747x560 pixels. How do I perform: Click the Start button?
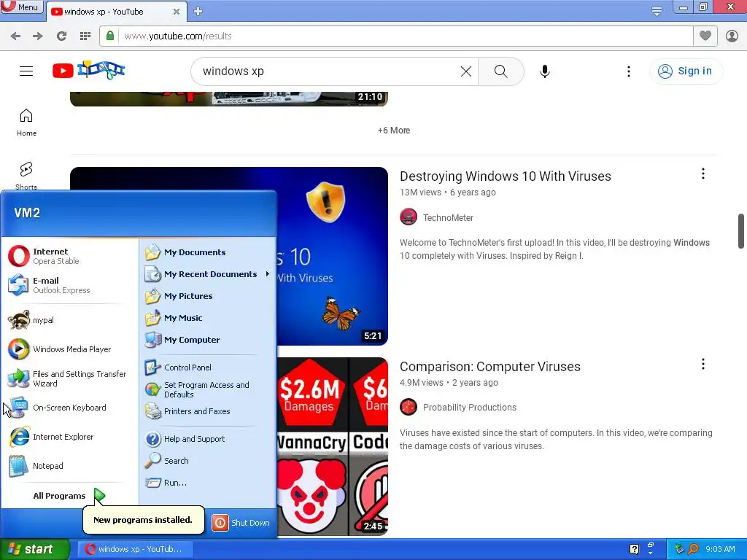coord(34,549)
